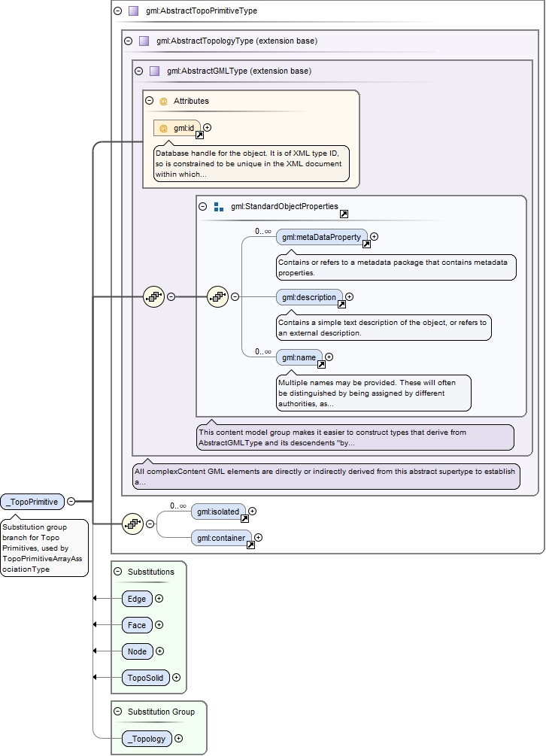Select the Edge element

[137, 599]
